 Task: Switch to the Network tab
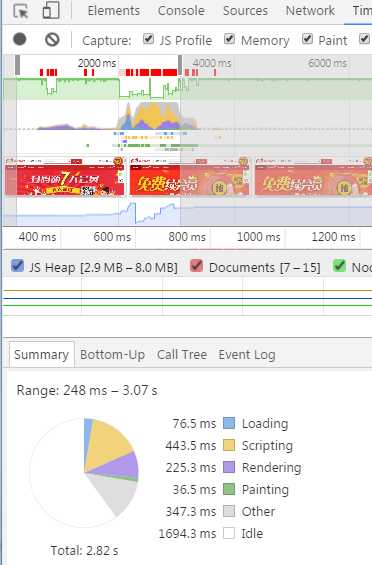coord(310,11)
